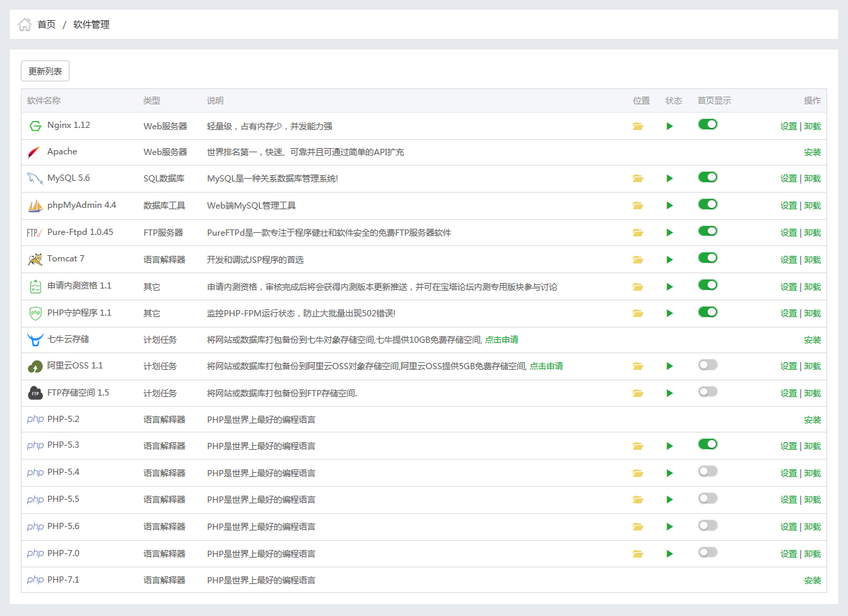
Task: Open the phpMyAdmin 4.4 folder location icon
Action: point(637,206)
